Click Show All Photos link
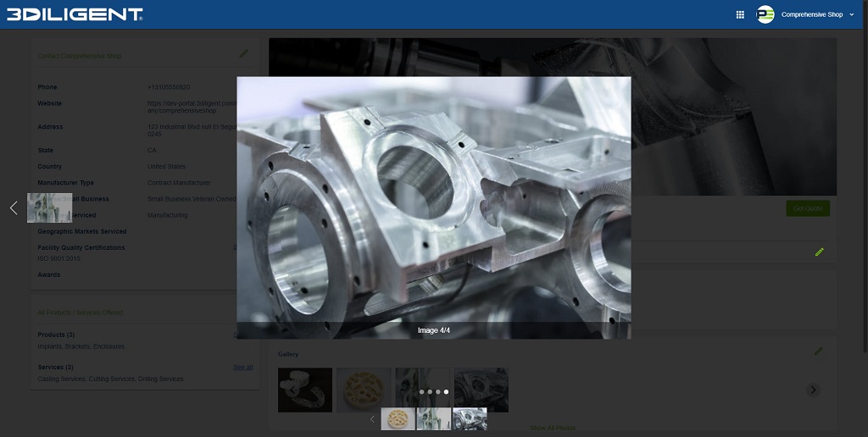 (x=552, y=429)
